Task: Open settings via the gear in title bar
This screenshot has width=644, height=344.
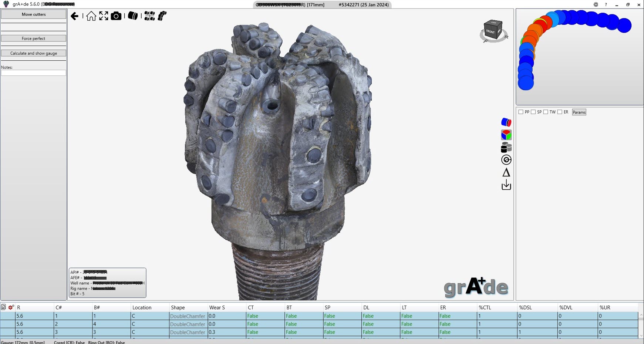Action: point(596,4)
